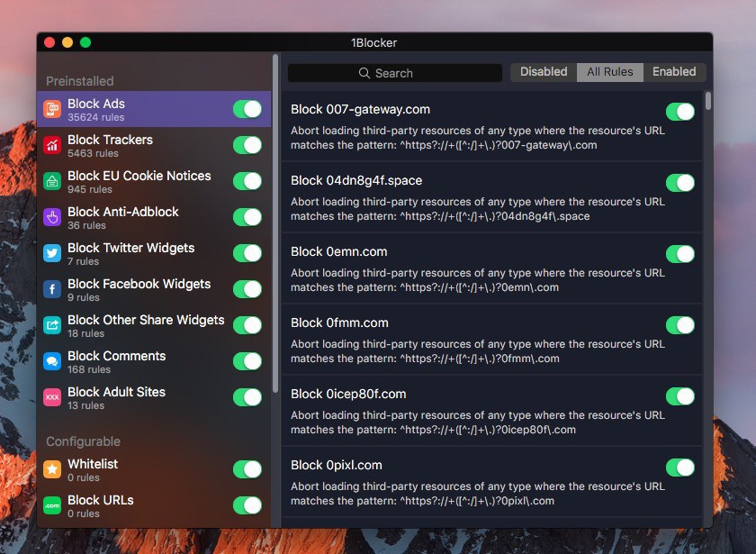The height and width of the screenshot is (554, 756).
Task: Toggle the Block 0fmm.com rule switch
Action: [680, 325]
